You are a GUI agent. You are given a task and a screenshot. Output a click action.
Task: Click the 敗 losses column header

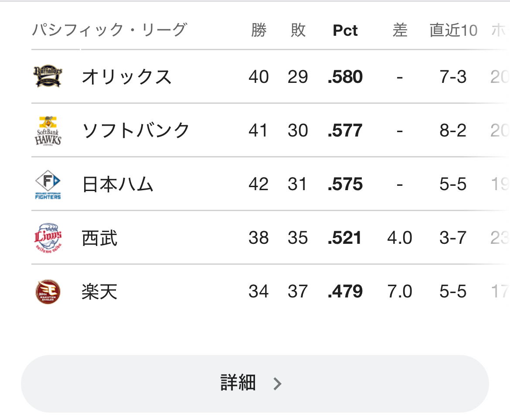[x=298, y=30]
